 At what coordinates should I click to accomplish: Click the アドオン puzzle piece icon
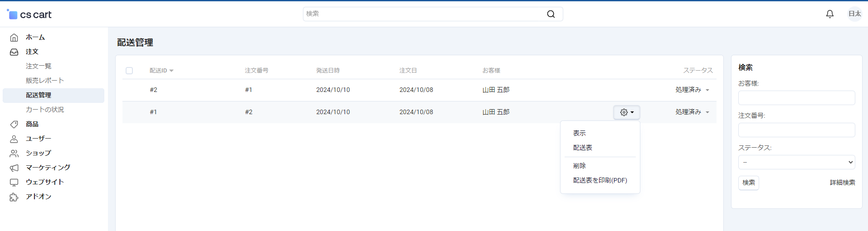[14, 197]
